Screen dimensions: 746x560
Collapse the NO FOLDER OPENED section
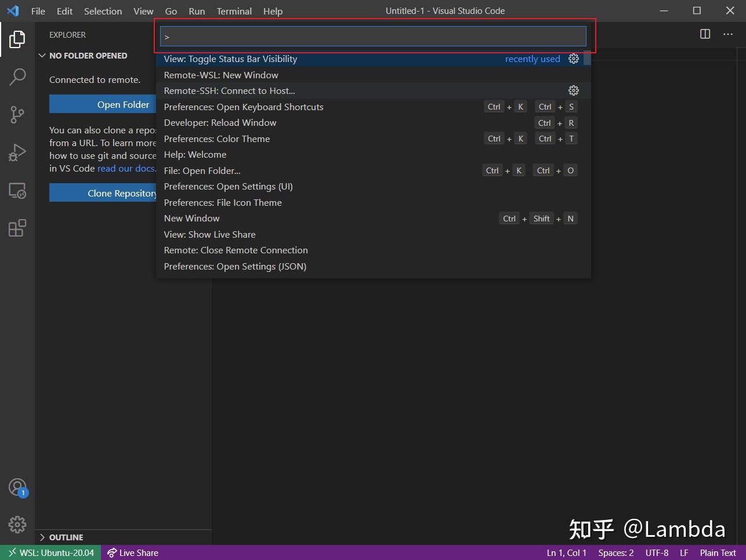tap(42, 55)
